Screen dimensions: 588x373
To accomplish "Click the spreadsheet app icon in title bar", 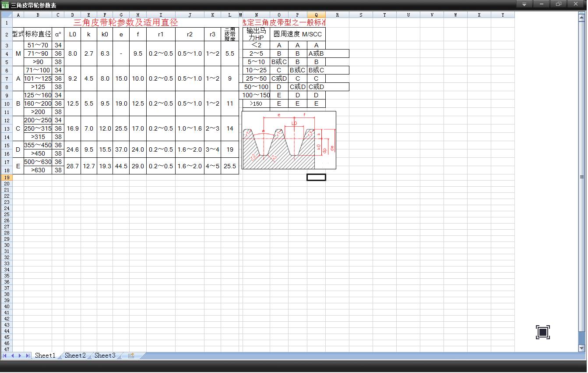I will pos(5,5).
